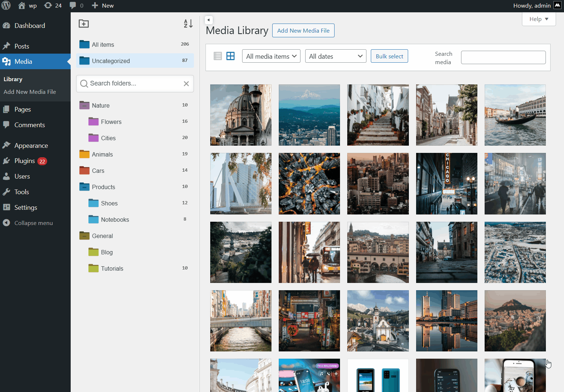Click the Pages sidebar icon

tap(6, 109)
